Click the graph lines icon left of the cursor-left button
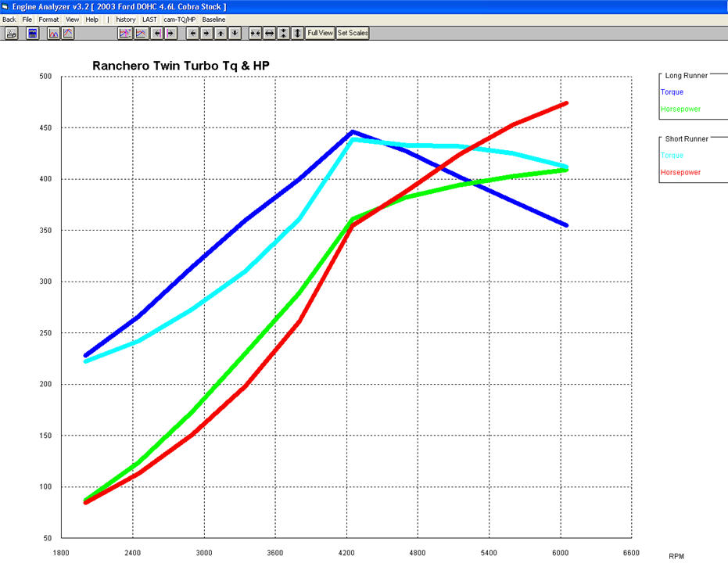This screenshot has width=728, height=574. pyautogui.click(x=141, y=34)
